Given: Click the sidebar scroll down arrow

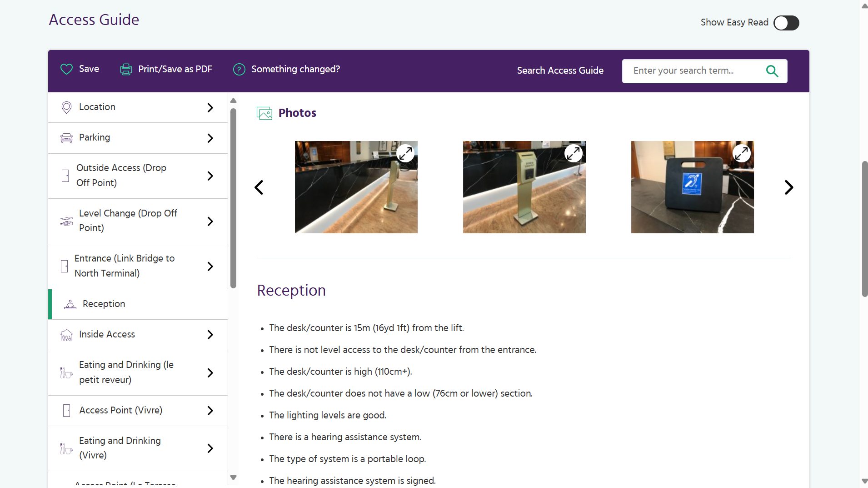Looking at the screenshot, I should tap(233, 478).
